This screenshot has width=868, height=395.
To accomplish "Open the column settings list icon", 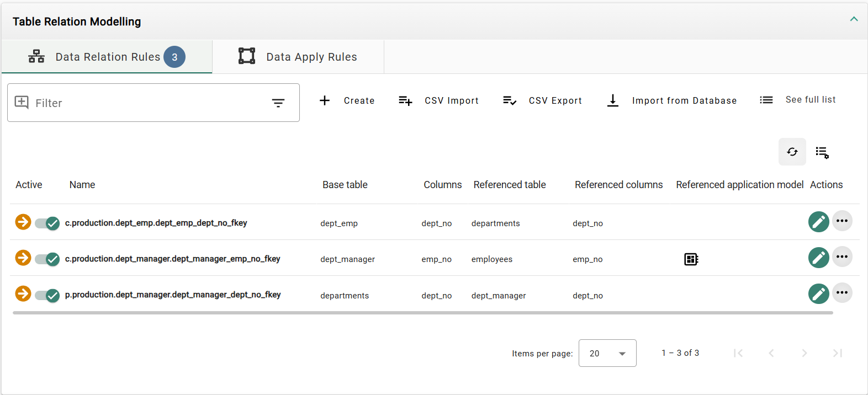I will pyautogui.click(x=822, y=152).
